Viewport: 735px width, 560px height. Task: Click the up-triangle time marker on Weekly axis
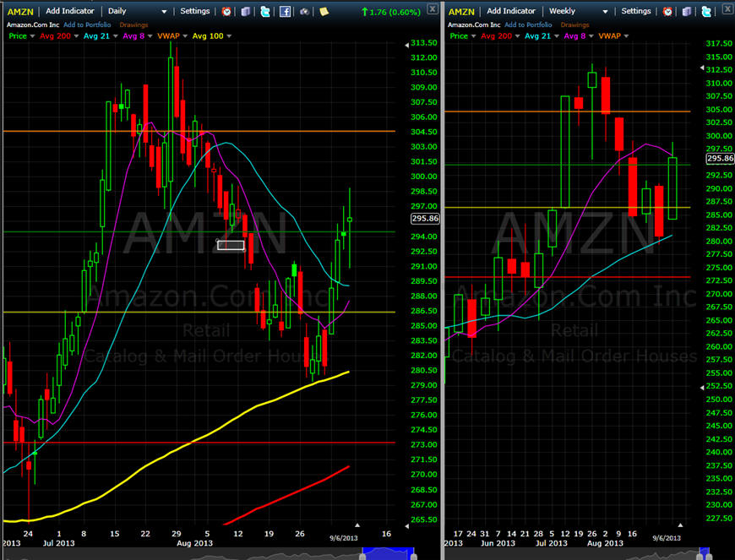680,525
